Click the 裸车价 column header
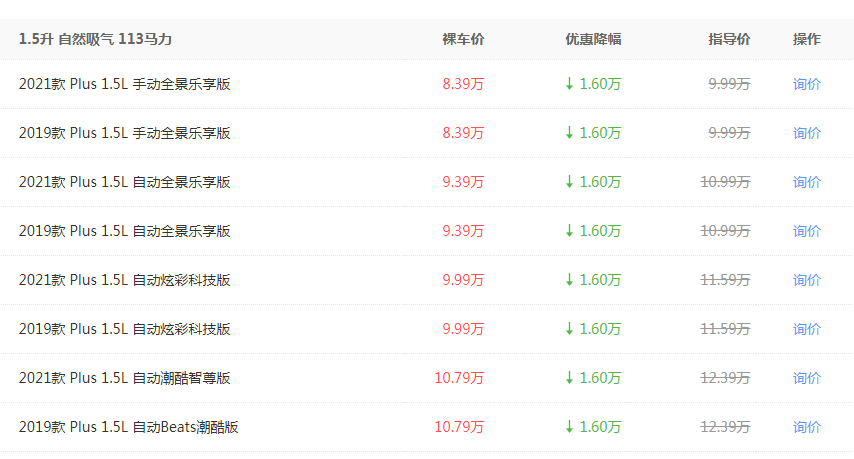The image size is (854, 459). coord(463,39)
